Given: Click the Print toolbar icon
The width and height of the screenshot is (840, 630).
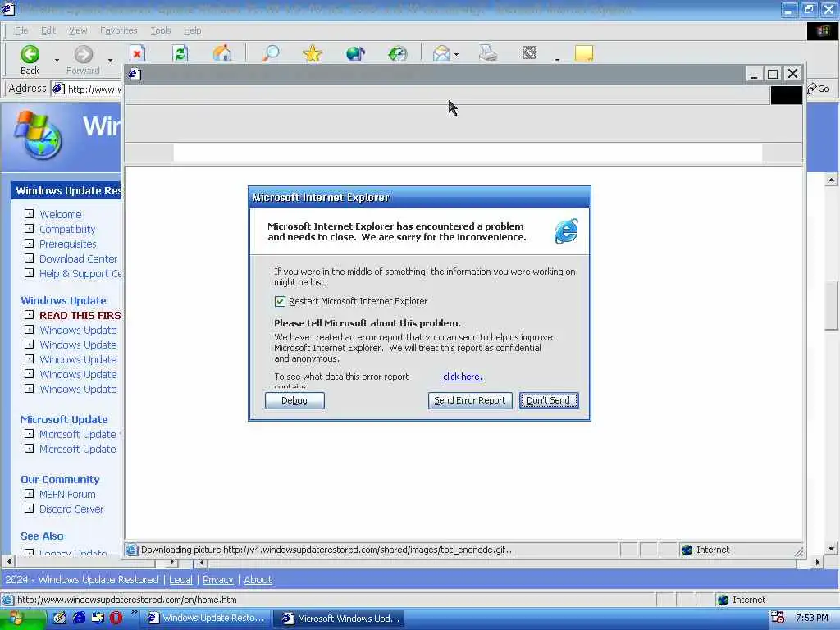Looking at the screenshot, I should [x=487, y=53].
